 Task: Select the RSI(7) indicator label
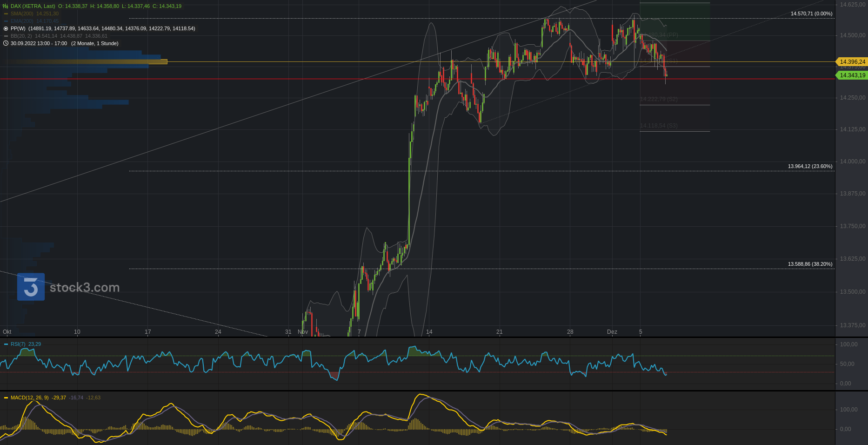pyautogui.click(x=18, y=344)
